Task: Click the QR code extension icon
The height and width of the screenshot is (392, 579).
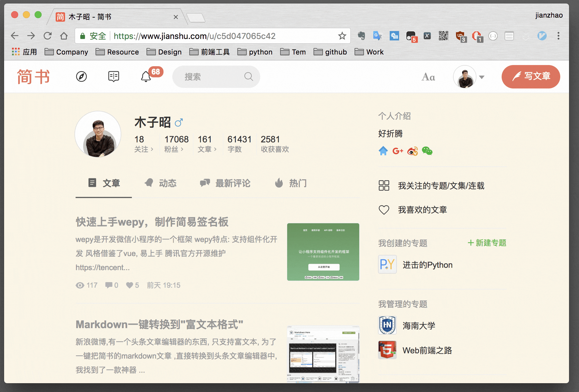Action: pos(443,36)
